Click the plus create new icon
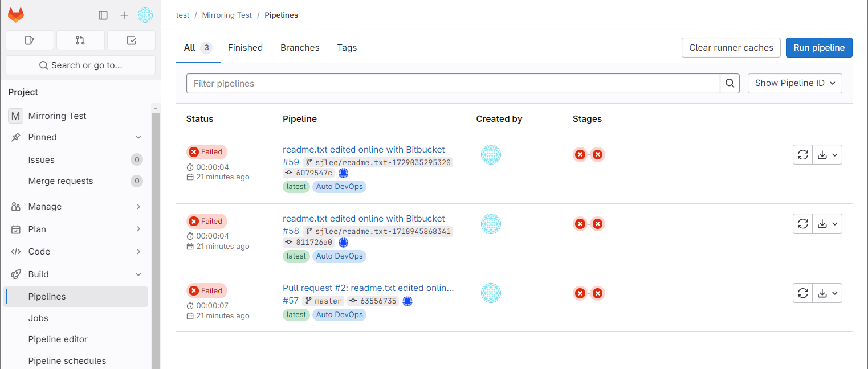Screen dimensions: 868x369 [124, 15]
